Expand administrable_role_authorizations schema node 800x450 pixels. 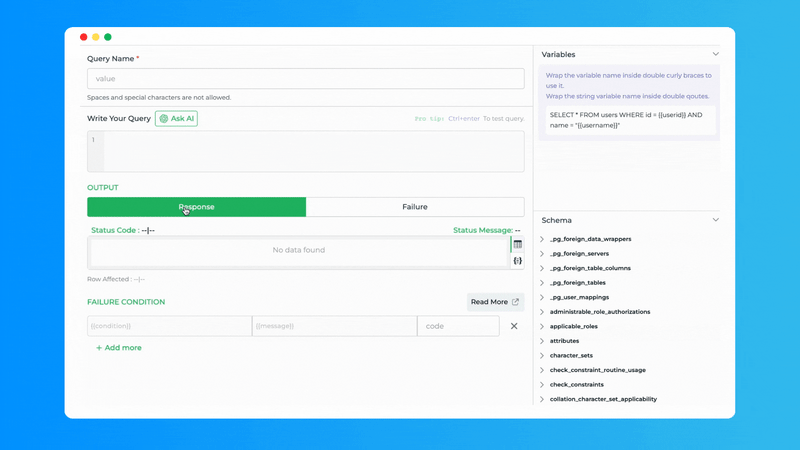click(x=542, y=312)
